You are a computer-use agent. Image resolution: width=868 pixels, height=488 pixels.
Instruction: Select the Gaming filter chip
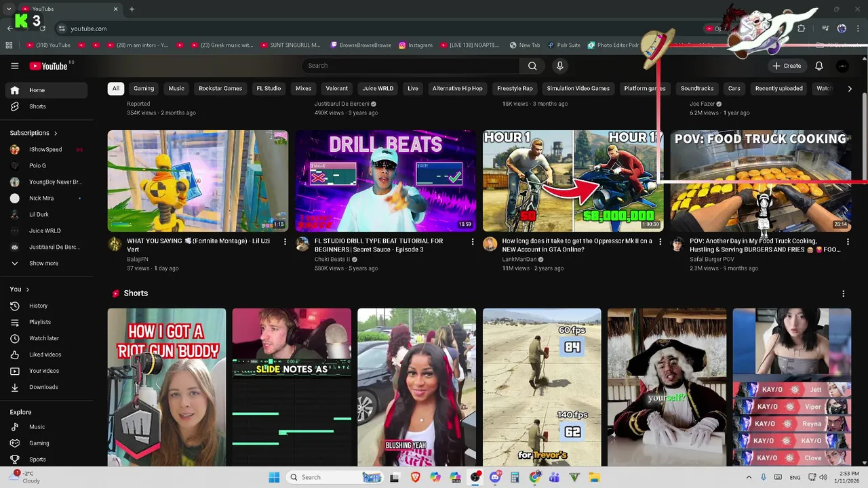(x=144, y=88)
